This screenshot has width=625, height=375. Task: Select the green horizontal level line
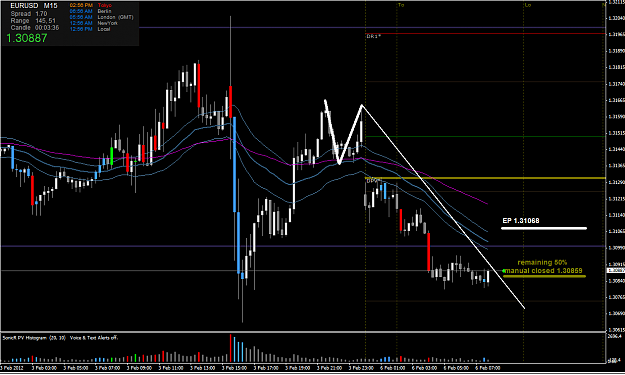tap(485, 137)
